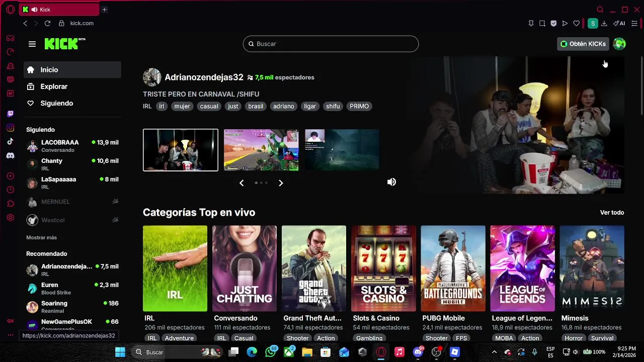The height and width of the screenshot is (362, 644).
Task: Open the Easy Setup sliders icon
Action: click(x=634, y=23)
